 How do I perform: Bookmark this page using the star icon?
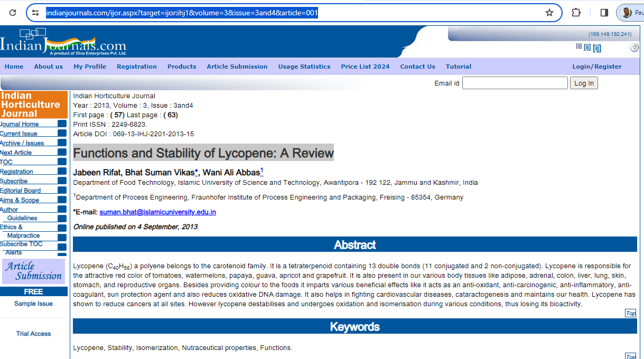pos(549,13)
